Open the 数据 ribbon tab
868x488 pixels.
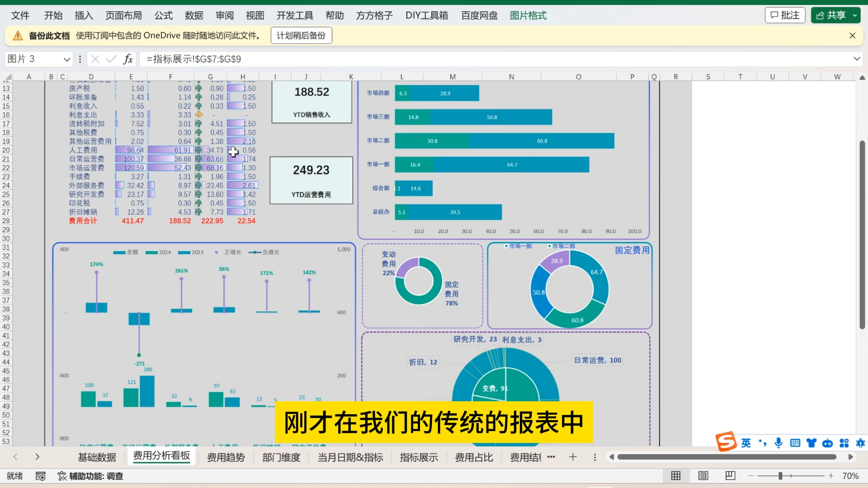(194, 15)
